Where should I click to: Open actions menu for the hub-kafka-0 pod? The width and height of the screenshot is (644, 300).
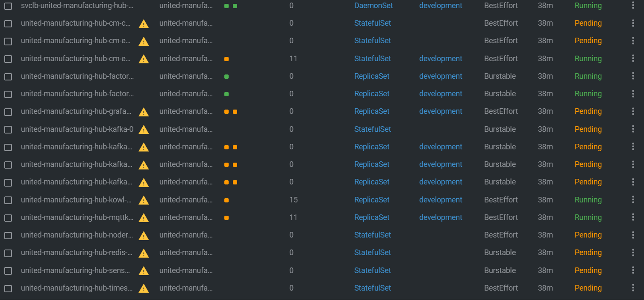click(633, 129)
